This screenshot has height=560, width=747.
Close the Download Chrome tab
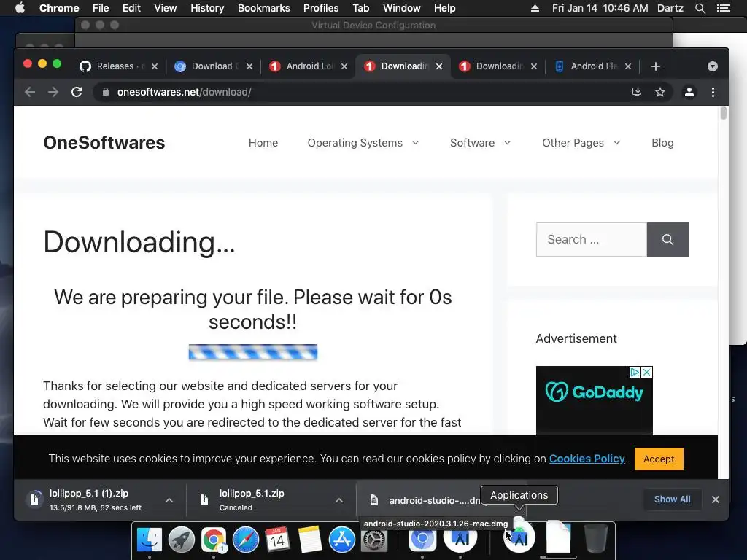click(x=249, y=66)
